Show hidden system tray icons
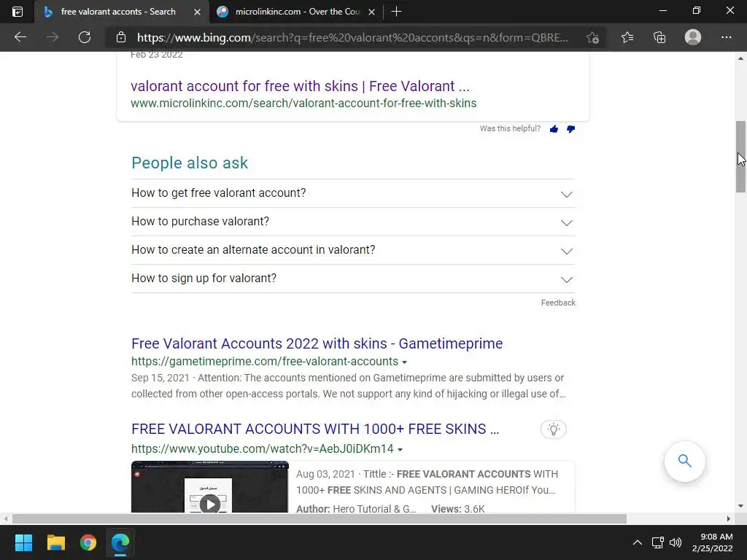This screenshot has height=560, width=747. coord(637,542)
